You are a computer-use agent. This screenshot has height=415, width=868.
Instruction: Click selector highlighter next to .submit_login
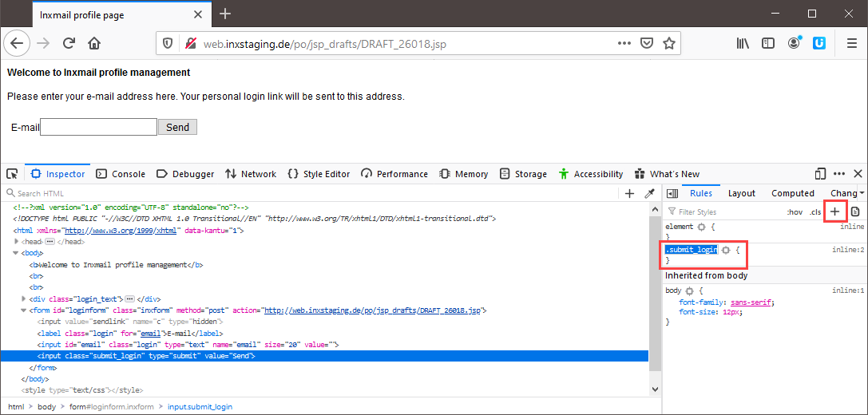[726, 250]
